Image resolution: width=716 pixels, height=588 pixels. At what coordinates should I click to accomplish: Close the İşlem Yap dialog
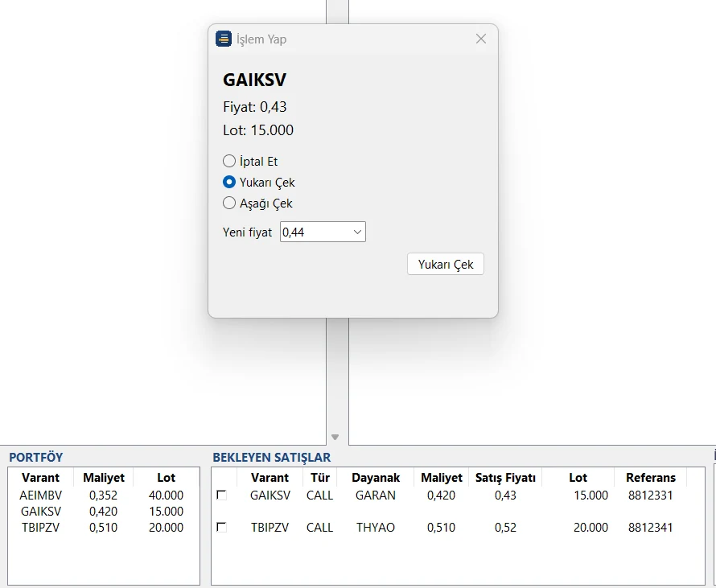[x=481, y=39]
